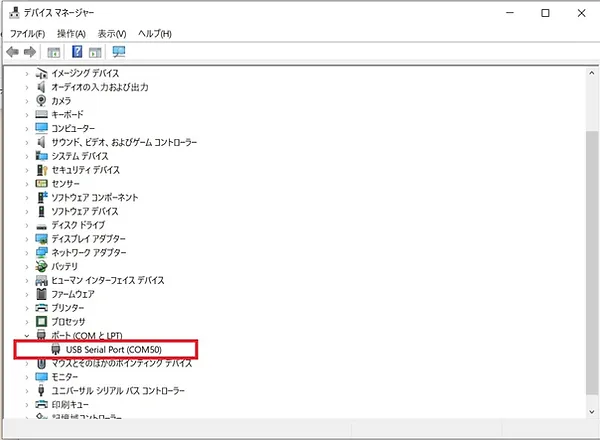This screenshot has height=440, width=600.
Task: Click the scrollbar down arrow
Action: (592, 412)
